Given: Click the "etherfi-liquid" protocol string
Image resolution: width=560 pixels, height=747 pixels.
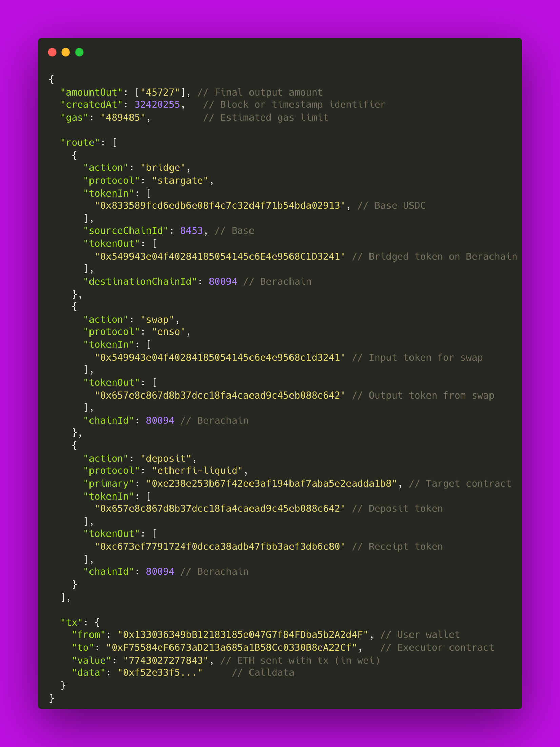Looking at the screenshot, I should 197,471.
